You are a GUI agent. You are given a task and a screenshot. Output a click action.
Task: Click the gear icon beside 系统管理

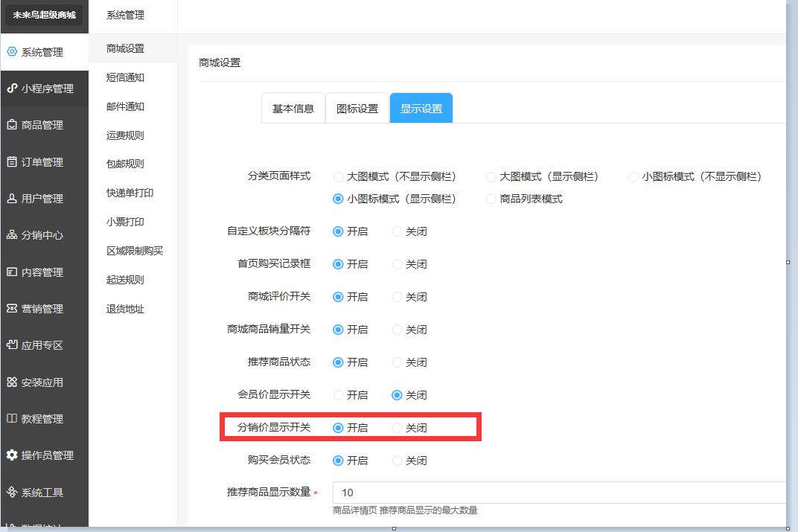[x=12, y=52]
